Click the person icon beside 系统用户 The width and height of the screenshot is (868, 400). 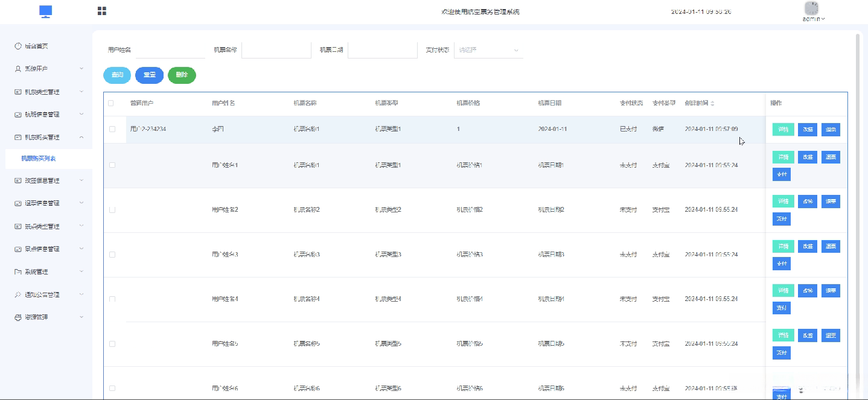(x=18, y=69)
